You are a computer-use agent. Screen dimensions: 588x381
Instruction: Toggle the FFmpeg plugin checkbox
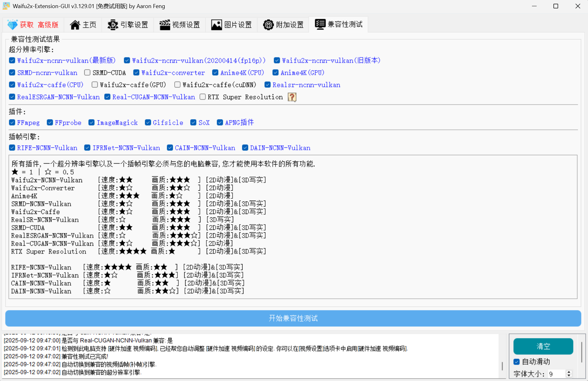12,123
